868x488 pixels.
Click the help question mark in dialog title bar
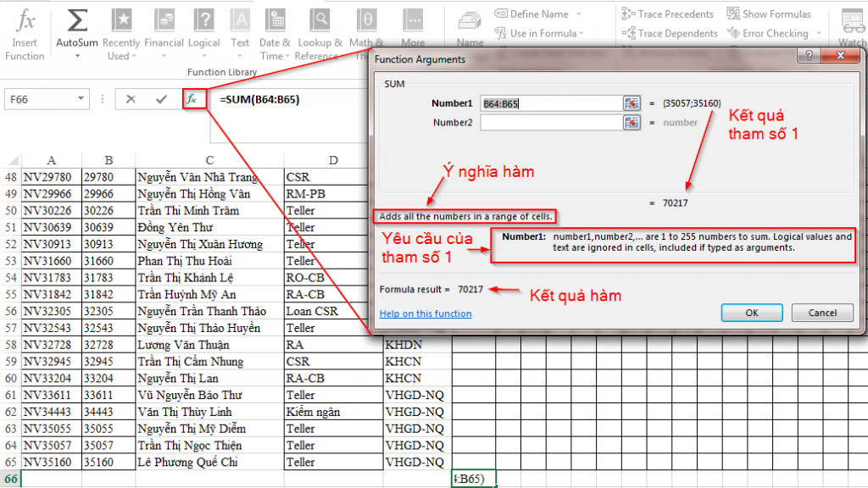[809, 55]
